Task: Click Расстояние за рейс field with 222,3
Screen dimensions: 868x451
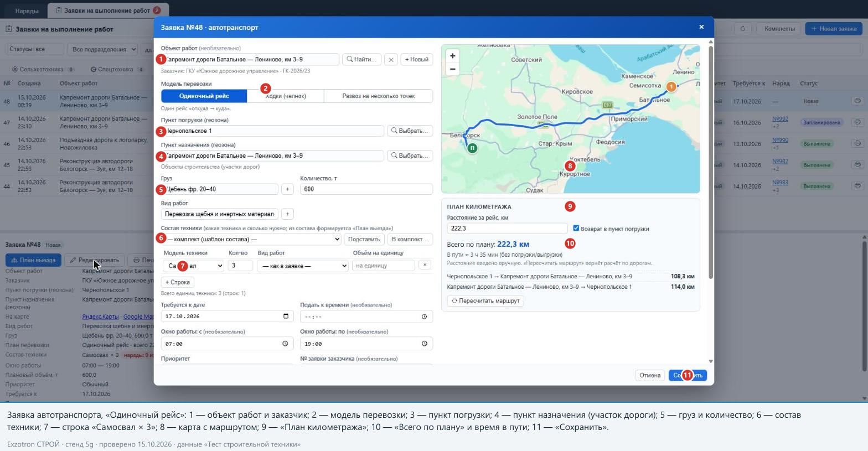Action: (507, 228)
